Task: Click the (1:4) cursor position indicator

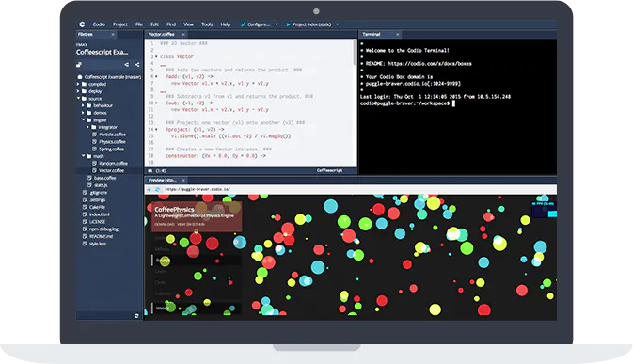Action: coord(161,171)
